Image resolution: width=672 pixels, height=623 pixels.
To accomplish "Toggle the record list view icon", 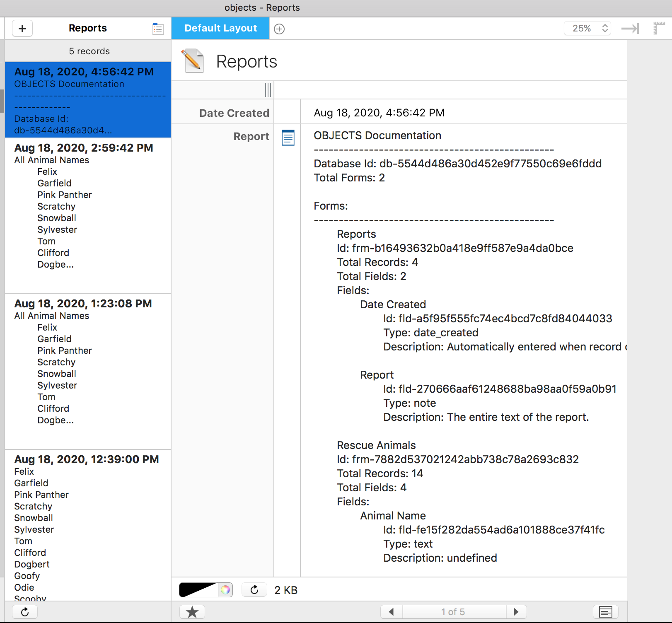I will tap(158, 29).
